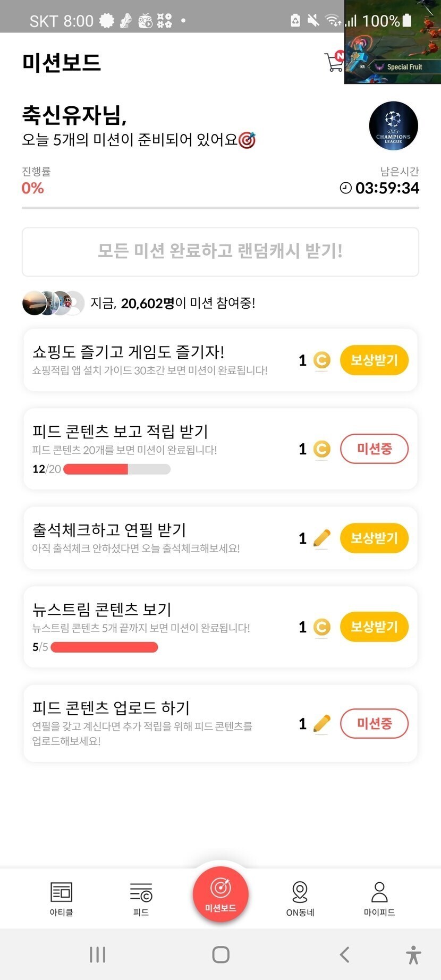Switch to the 피드 tab
The width and height of the screenshot is (441, 980).
141,899
